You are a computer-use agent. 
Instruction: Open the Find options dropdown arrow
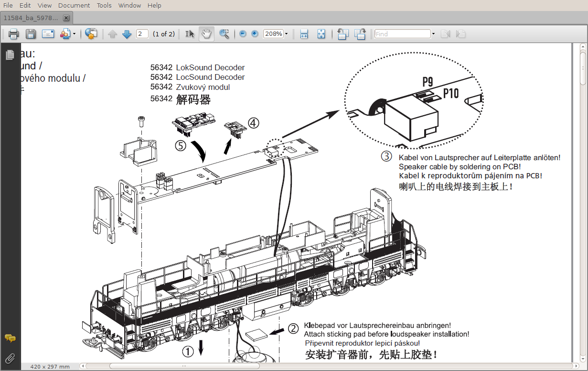click(433, 34)
